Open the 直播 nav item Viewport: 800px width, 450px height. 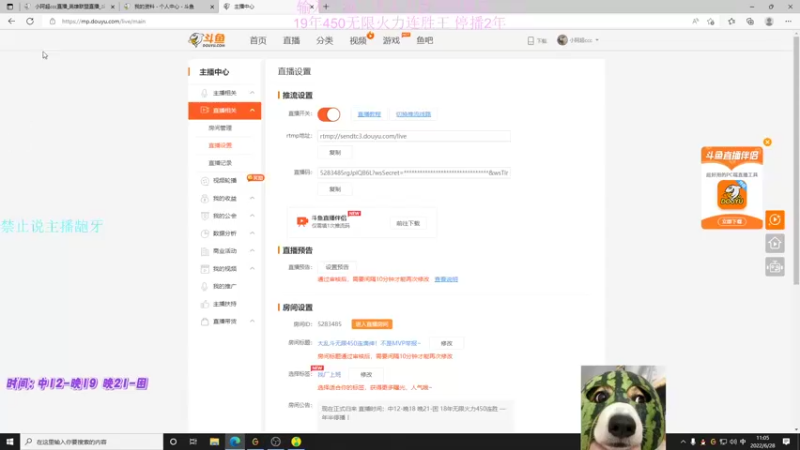click(x=291, y=40)
